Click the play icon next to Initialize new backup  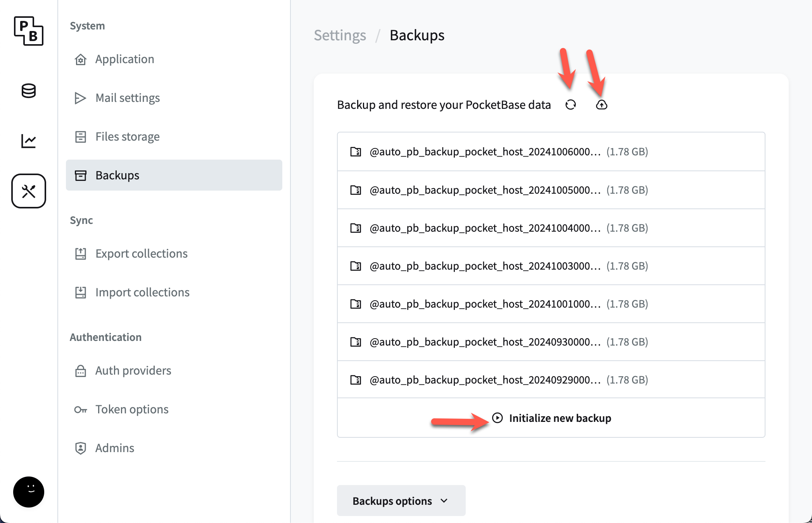click(497, 418)
